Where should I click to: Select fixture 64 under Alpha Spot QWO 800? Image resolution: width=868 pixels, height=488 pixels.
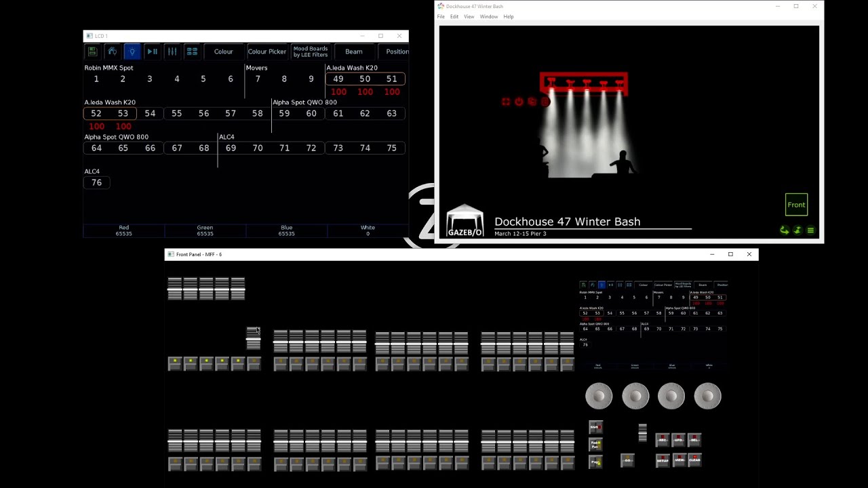pyautogui.click(x=96, y=148)
